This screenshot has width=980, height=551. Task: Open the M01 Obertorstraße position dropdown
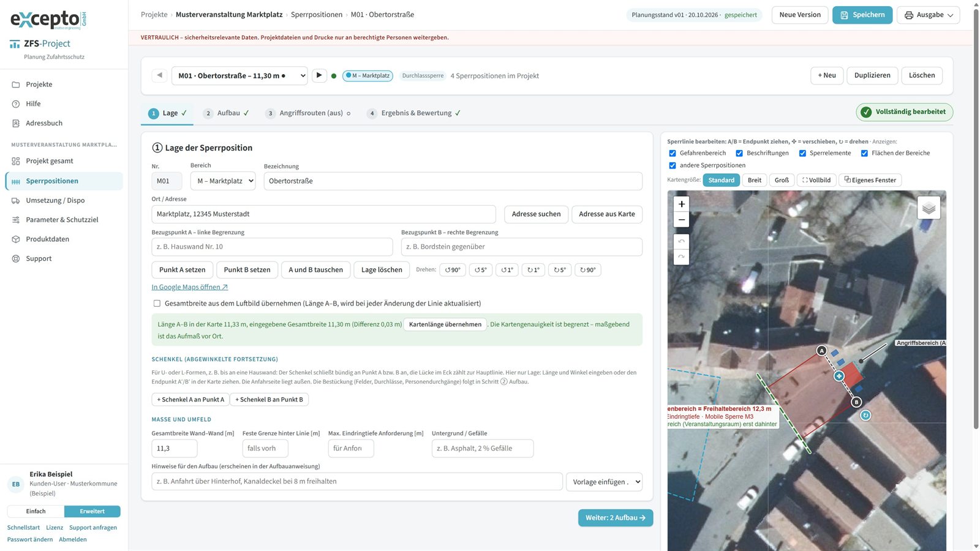pyautogui.click(x=239, y=76)
